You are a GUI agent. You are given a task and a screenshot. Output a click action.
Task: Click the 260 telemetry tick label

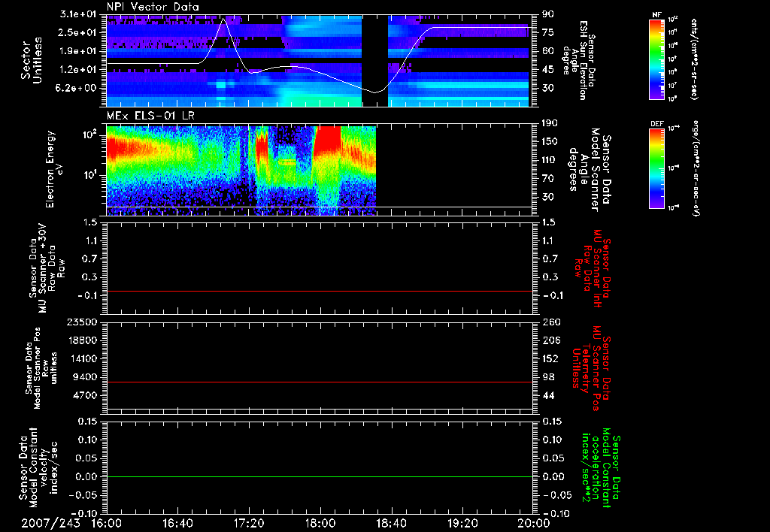point(550,322)
